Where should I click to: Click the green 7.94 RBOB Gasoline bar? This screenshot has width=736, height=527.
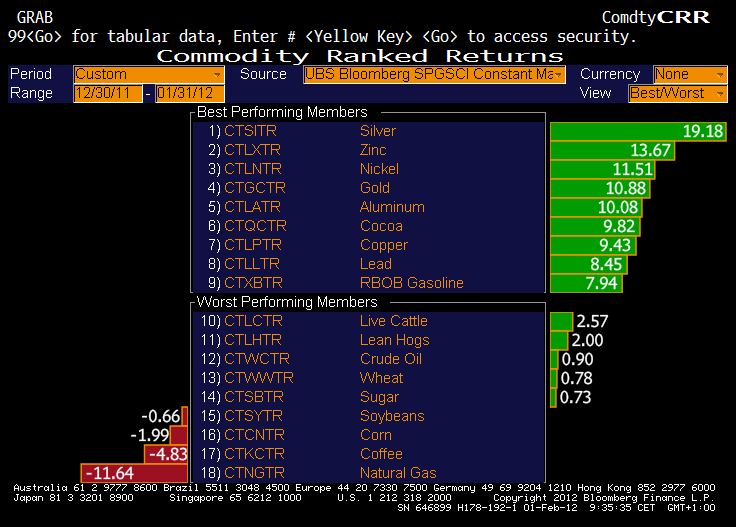click(586, 283)
